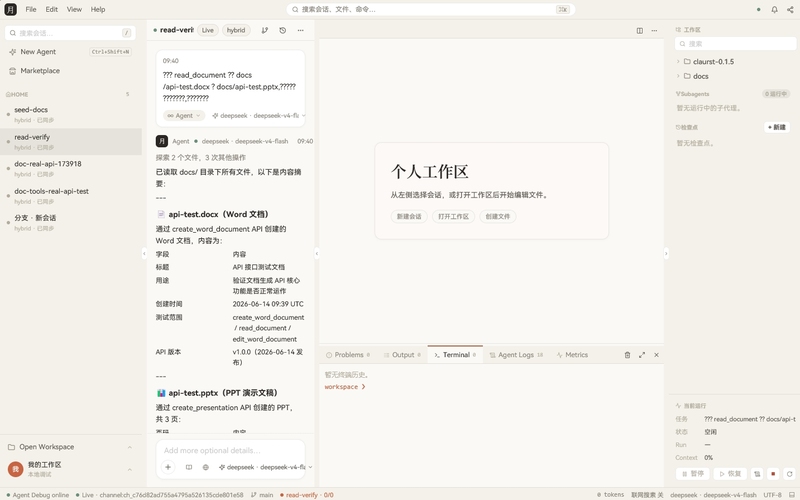Click the user avatar at sidebar bottom
This screenshot has width=800, height=500.
15,469
